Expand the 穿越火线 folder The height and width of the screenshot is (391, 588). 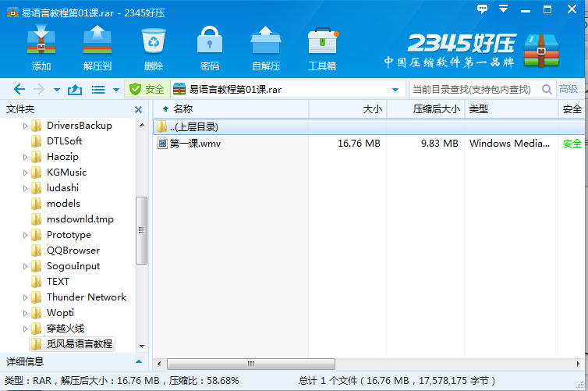[25, 329]
